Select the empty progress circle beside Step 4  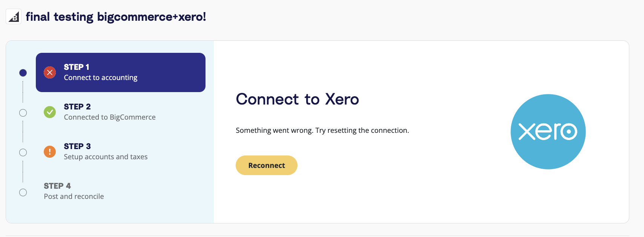click(x=23, y=192)
